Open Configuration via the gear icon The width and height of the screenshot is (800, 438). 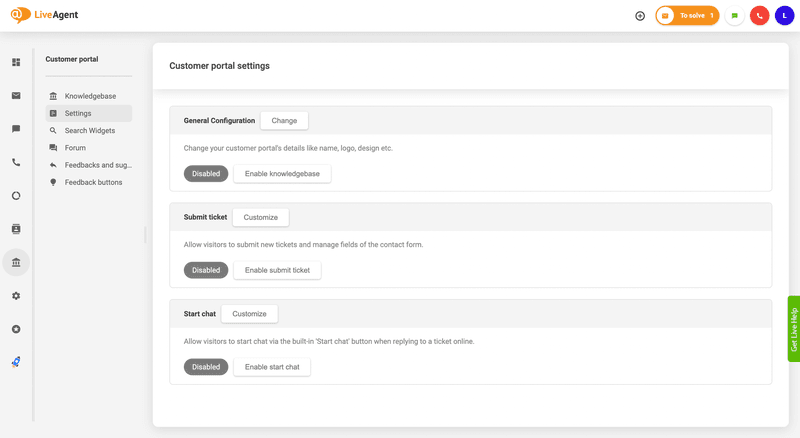point(16,296)
